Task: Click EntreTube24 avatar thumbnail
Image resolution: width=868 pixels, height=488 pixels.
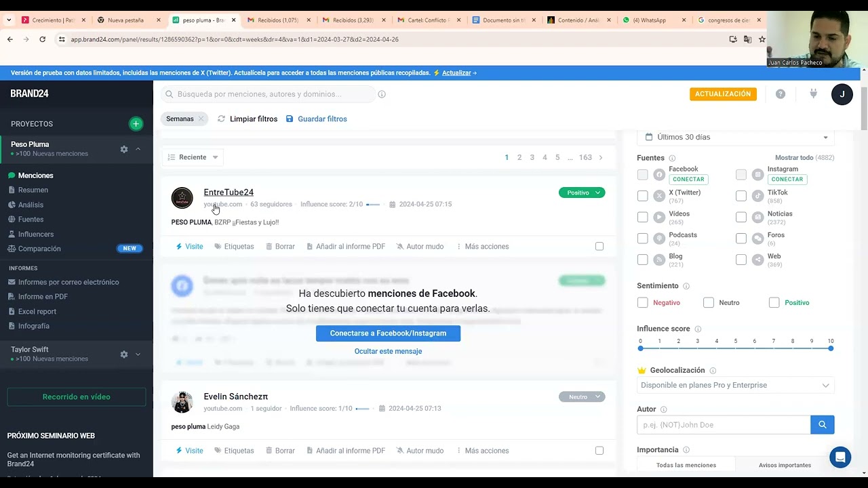Action: tap(182, 198)
